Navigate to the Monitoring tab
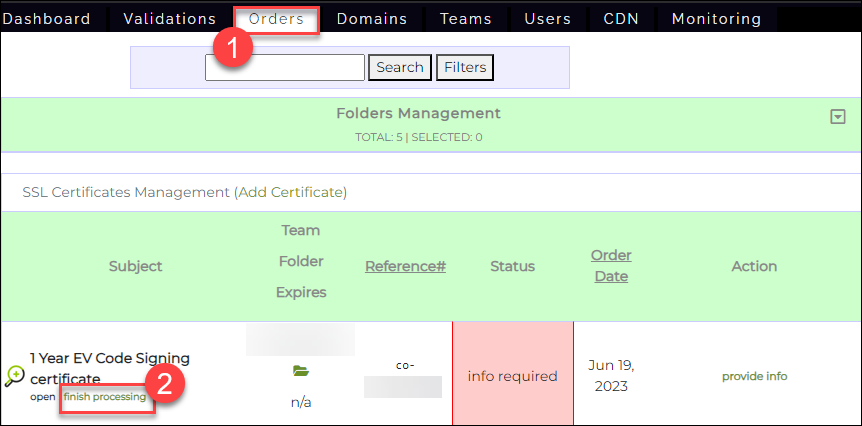862x426 pixels. tap(715, 19)
